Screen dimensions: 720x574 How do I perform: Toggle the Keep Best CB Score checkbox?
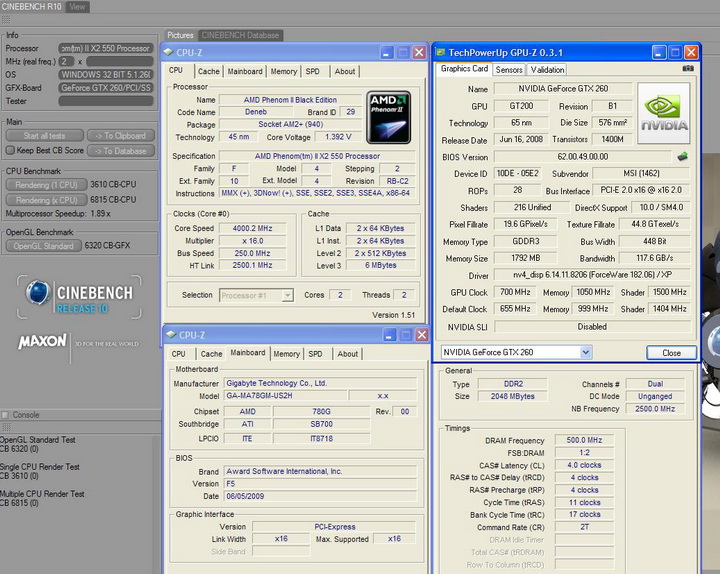[x=9, y=151]
